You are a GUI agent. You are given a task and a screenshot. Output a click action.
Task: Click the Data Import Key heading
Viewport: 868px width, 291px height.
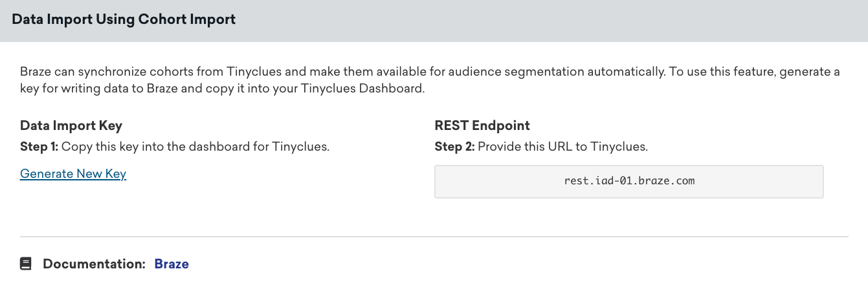pos(71,125)
